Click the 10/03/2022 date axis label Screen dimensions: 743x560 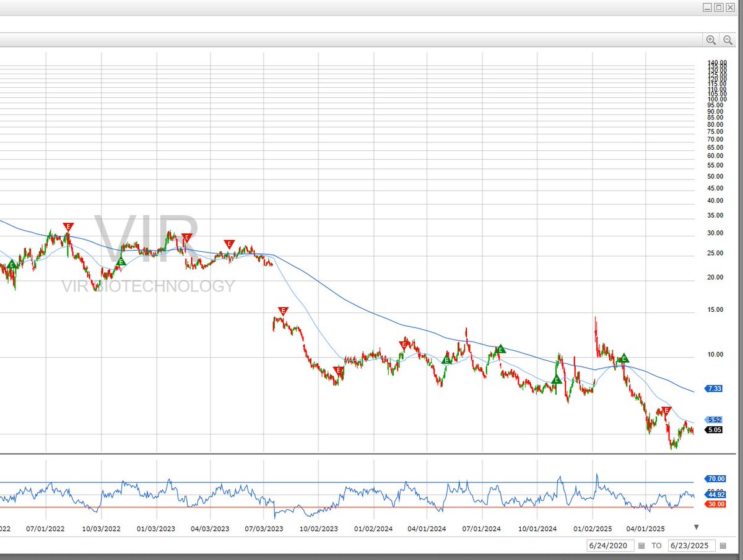tap(101, 529)
